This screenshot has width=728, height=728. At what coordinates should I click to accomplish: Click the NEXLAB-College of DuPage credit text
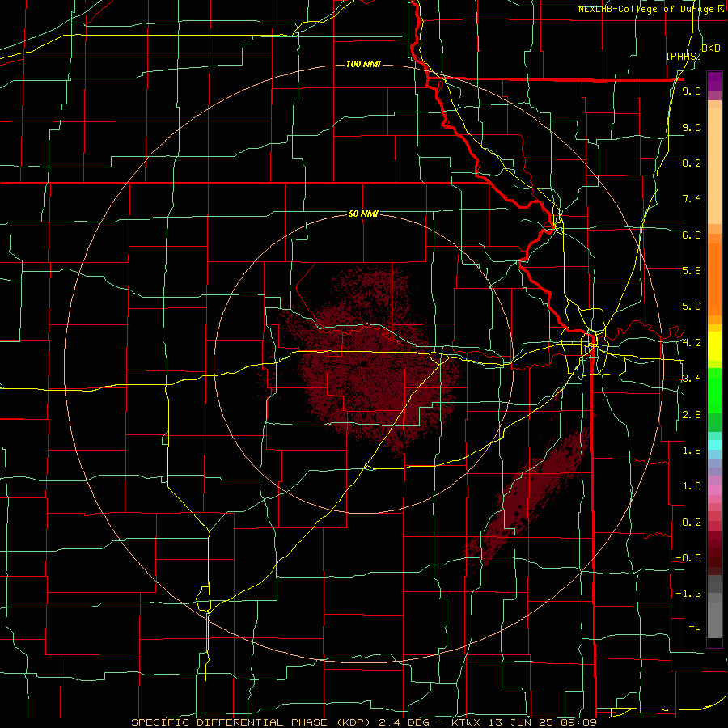(651, 9)
